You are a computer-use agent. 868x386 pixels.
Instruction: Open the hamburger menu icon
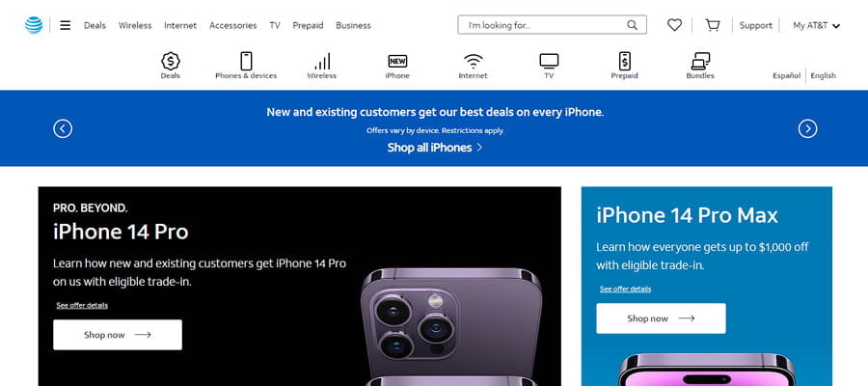click(x=66, y=25)
